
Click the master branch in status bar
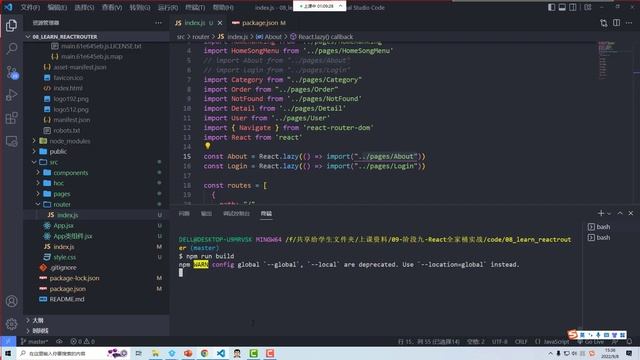34,341
